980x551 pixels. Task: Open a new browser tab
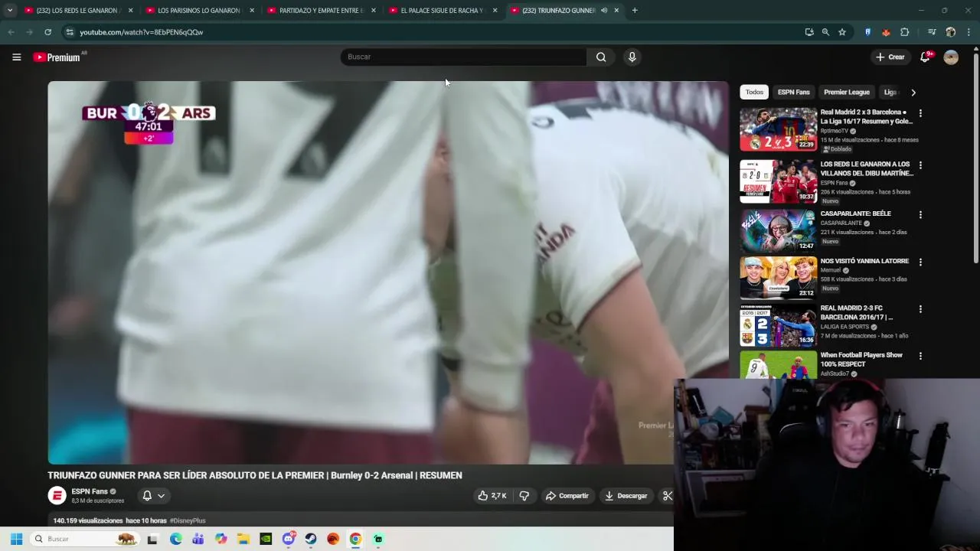(x=635, y=11)
